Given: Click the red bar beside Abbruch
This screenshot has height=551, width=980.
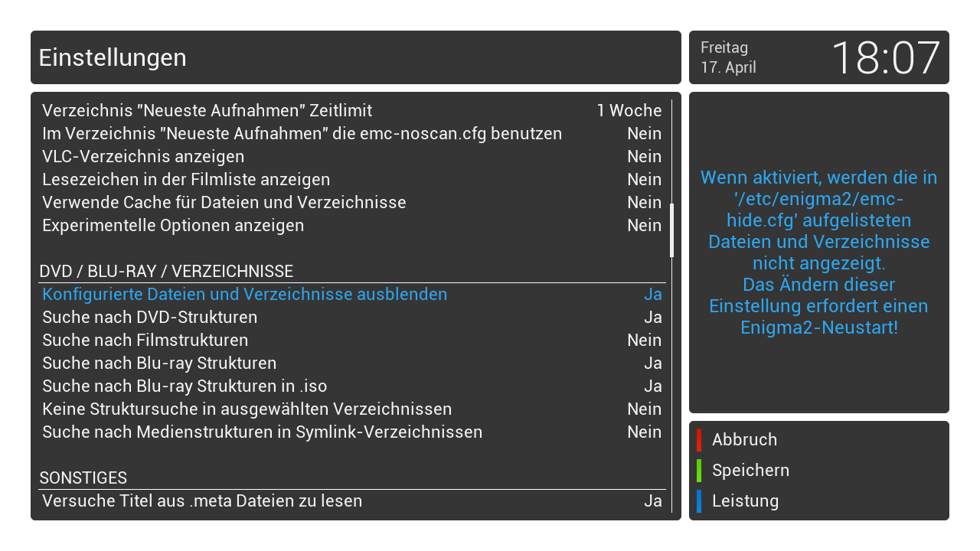Looking at the screenshot, I should tap(699, 440).
